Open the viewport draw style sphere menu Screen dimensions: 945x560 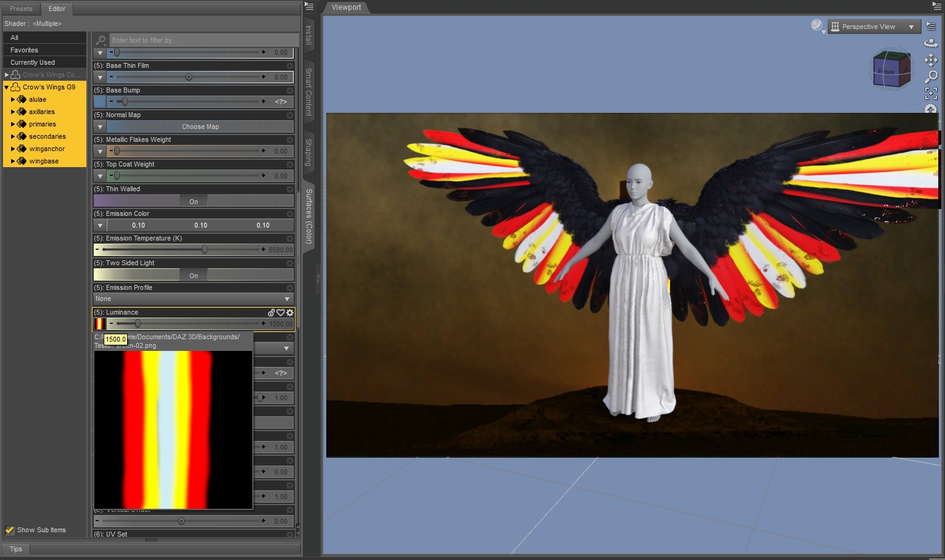pos(818,26)
